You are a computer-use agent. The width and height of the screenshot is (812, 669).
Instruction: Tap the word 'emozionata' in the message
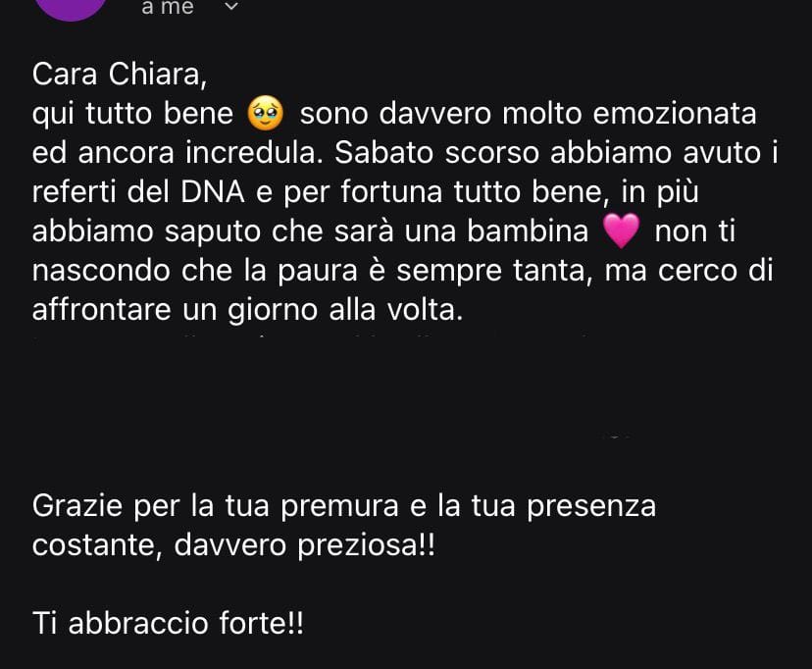(675, 114)
